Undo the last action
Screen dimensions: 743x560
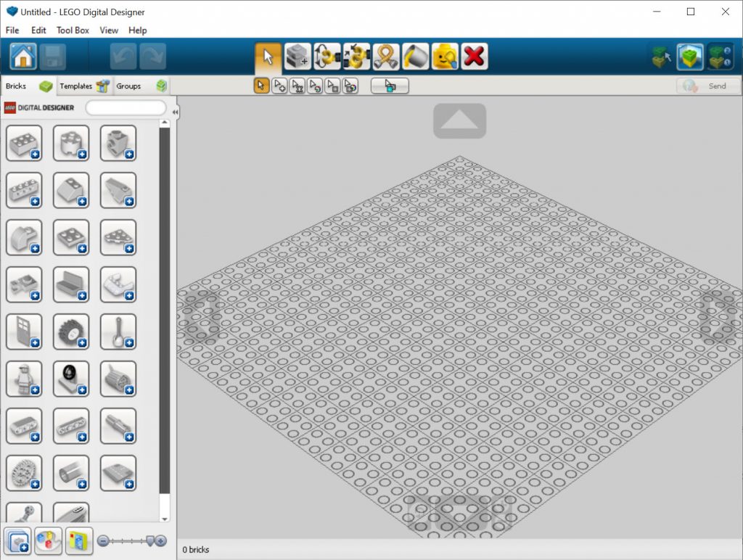[x=123, y=57]
